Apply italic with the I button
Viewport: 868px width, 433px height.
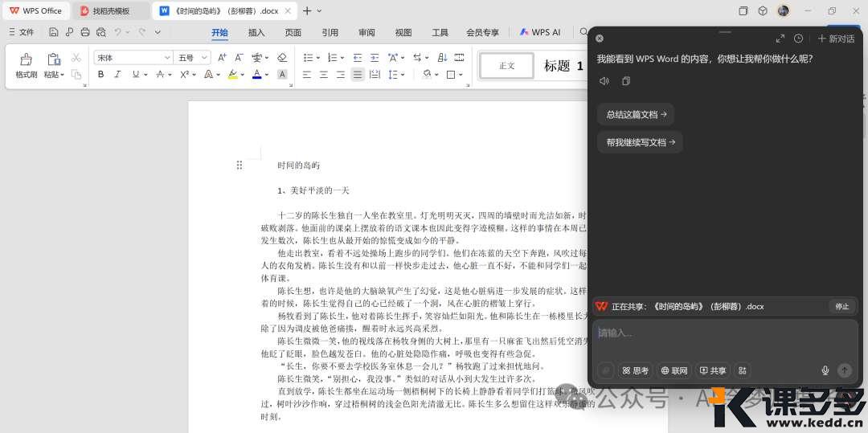[x=117, y=75]
